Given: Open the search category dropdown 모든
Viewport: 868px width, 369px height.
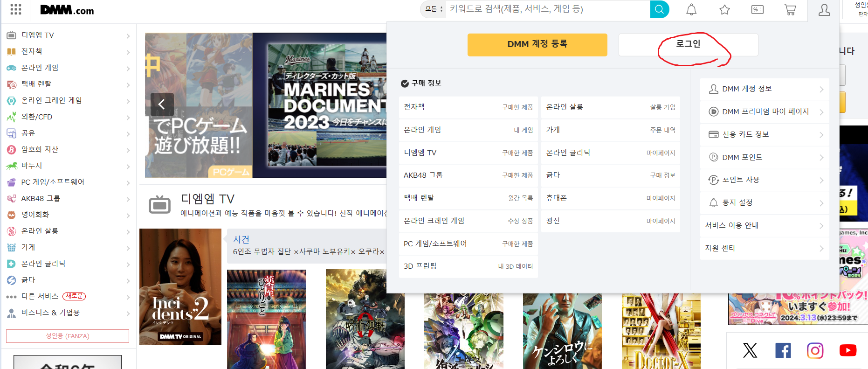Looking at the screenshot, I should (x=434, y=9).
